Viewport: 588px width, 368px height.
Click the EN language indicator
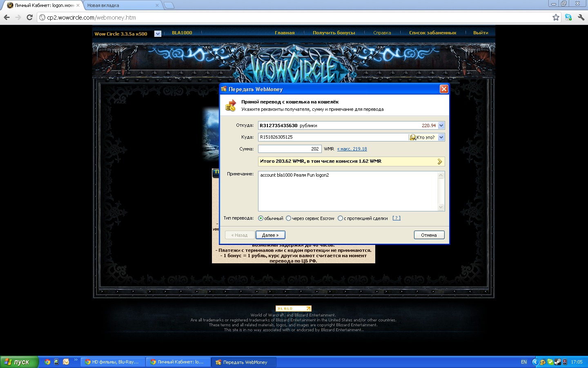pyautogui.click(x=524, y=362)
